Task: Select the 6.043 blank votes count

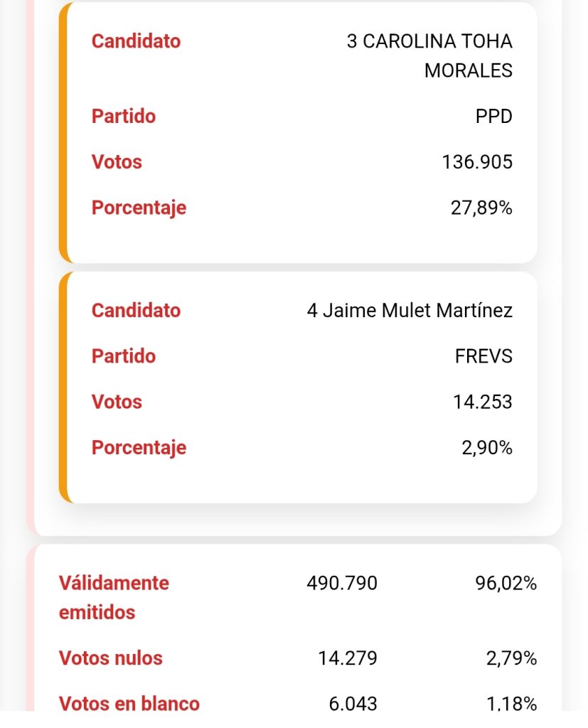Action: (353, 703)
